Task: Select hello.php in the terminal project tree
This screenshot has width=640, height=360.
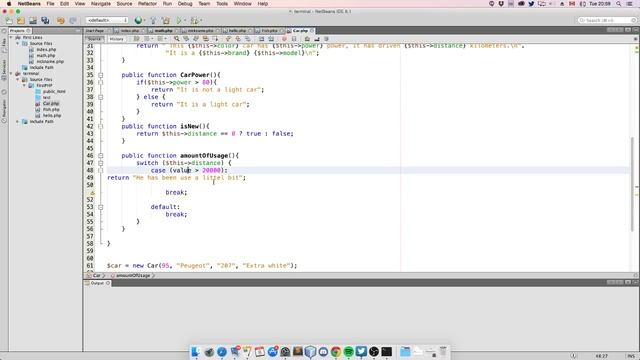Action: tap(52, 116)
